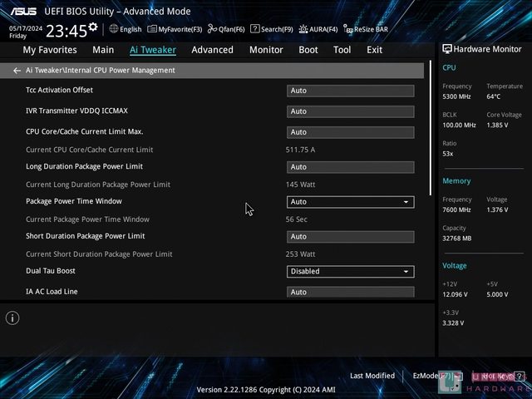Switch to EzMode(F7)

(431, 376)
